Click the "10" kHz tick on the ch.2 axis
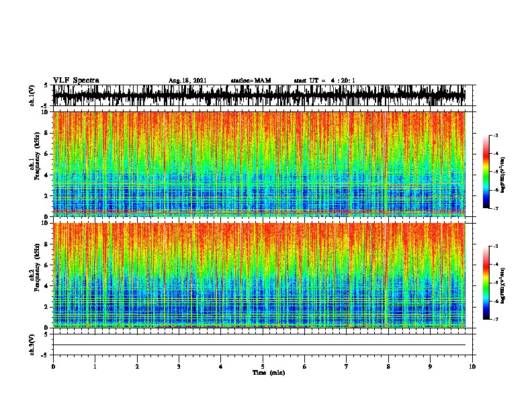532x411 pixels. (46, 223)
